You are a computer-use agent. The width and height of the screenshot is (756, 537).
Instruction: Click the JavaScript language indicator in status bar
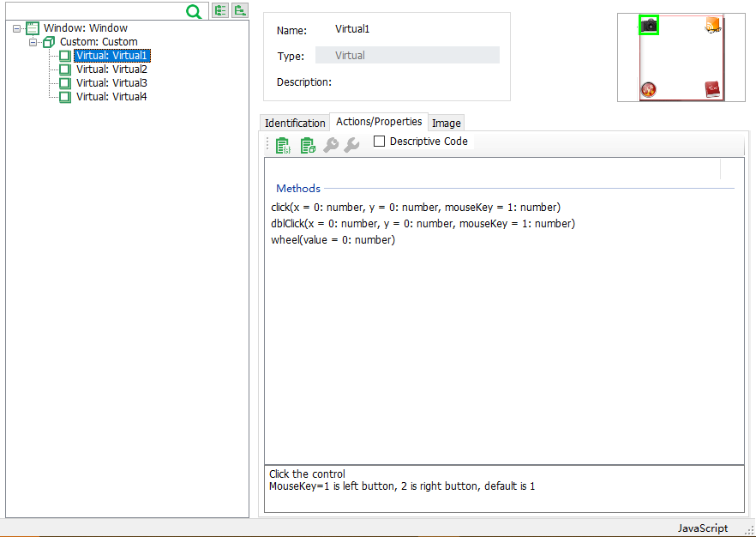point(702,528)
